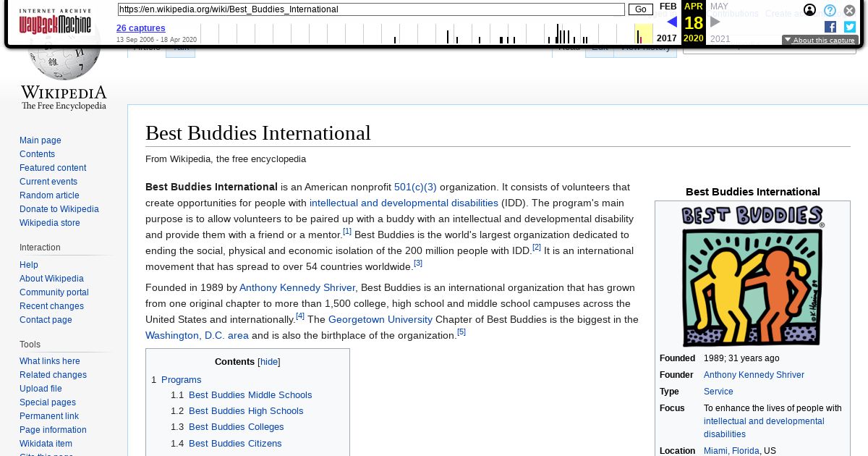Follow Georgetown University link

[x=380, y=319]
